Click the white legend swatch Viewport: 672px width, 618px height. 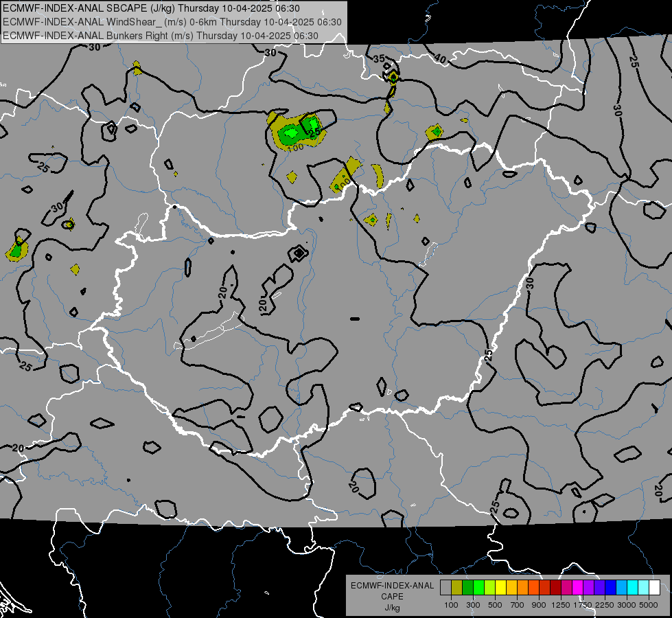point(654,588)
